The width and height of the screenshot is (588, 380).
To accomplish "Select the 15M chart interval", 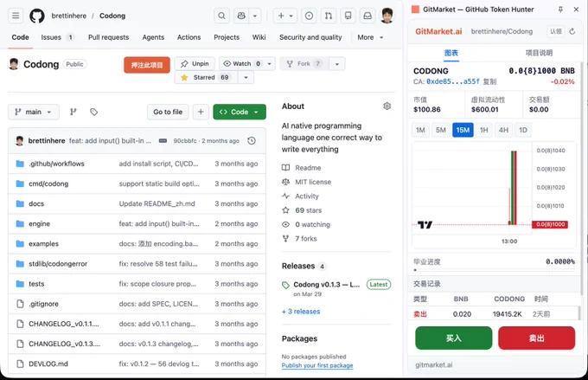I will 463,130.
